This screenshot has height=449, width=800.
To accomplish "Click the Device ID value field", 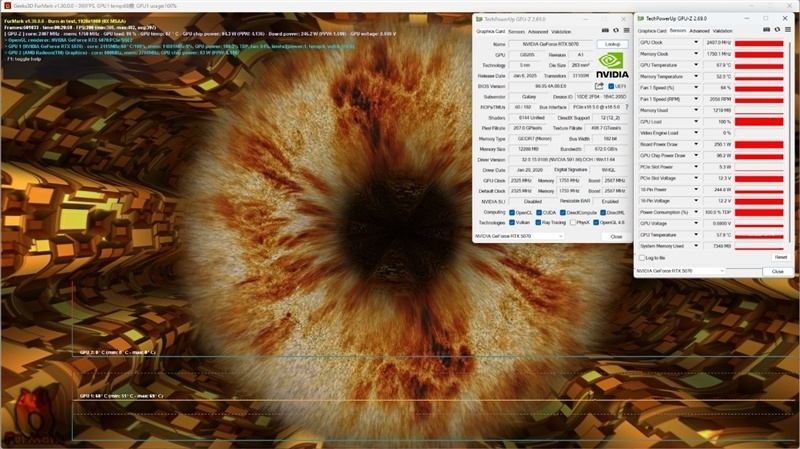I will pyautogui.click(x=601, y=97).
